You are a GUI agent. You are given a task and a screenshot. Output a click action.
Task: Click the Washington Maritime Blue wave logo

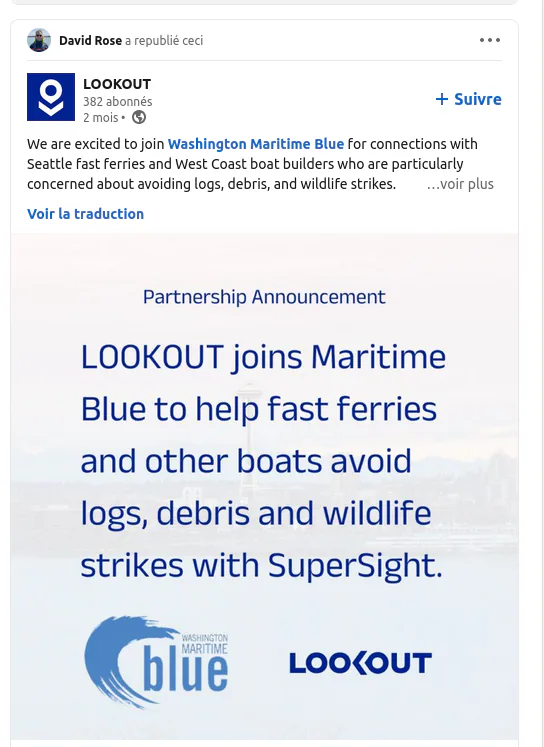[x=156, y=663]
